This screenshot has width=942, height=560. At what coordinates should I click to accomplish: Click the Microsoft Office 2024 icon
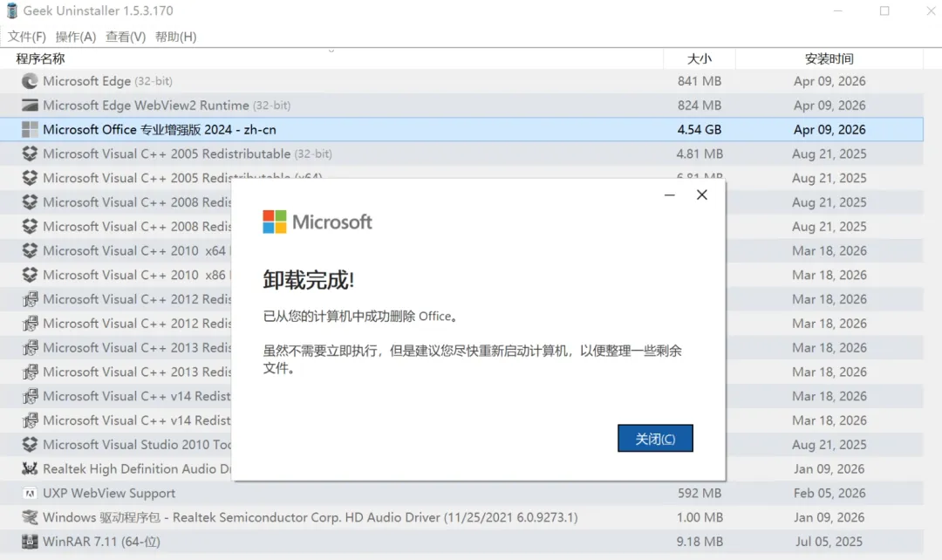pos(30,130)
